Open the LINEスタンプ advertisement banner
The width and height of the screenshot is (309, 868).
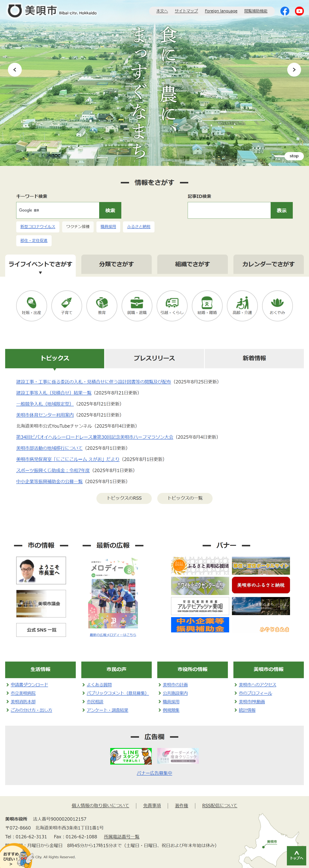131,756
